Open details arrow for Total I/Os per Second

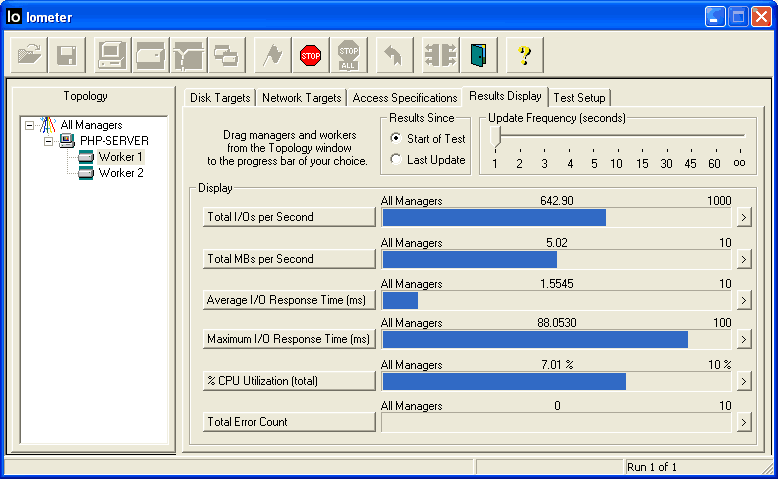click(743, 217)
